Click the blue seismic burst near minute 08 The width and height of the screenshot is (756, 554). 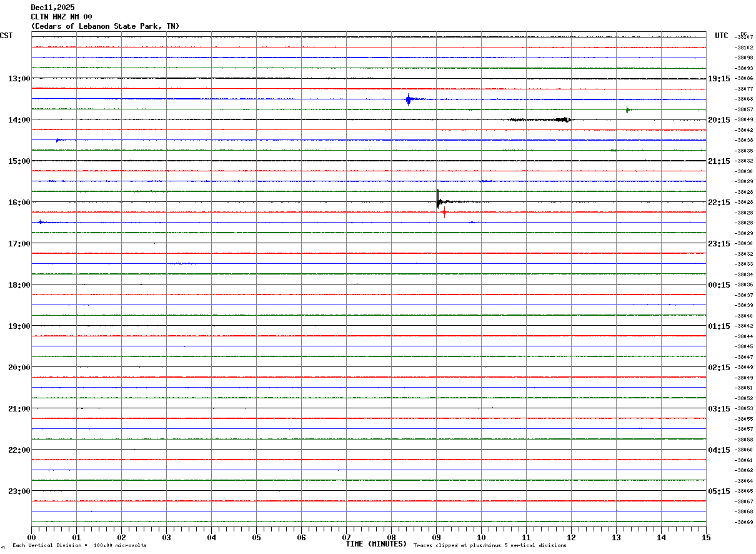pos(409,99)
